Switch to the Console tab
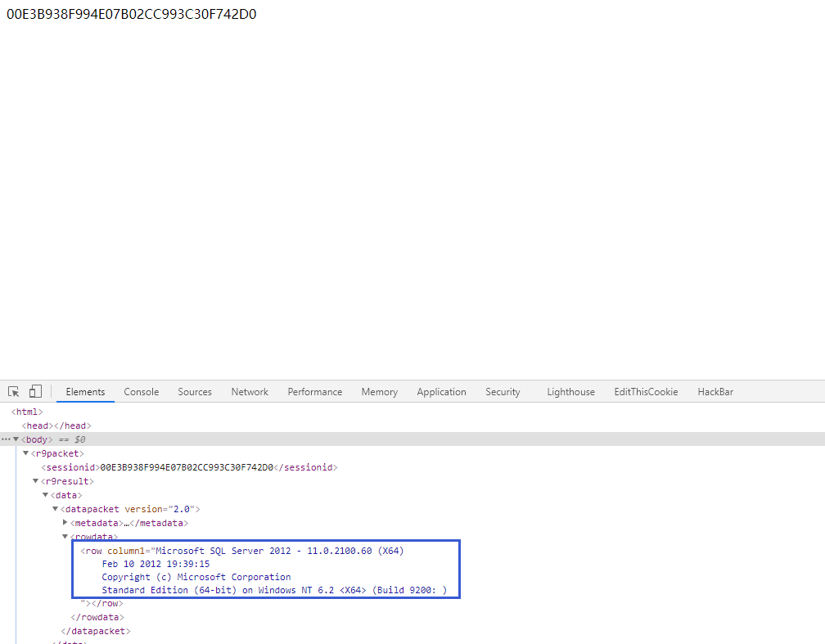 tap(141, 392)
